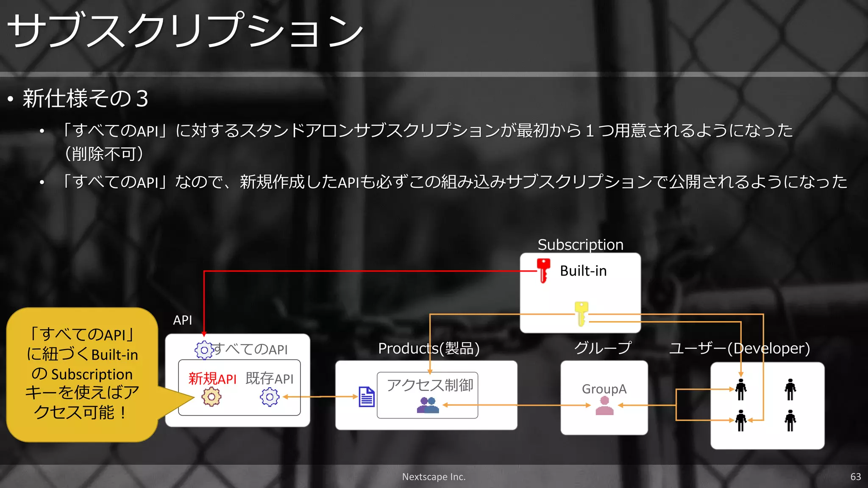The image size is (868, 488).
Task: Click the red Built-in subscription key icon
Action: (543, 271)
